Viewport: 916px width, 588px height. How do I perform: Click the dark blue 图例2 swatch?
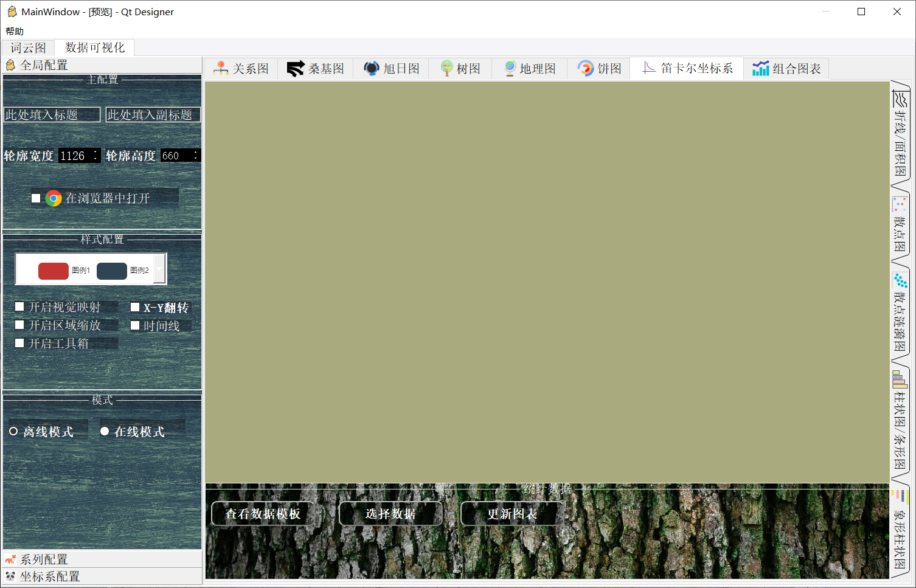pos(112,271)
